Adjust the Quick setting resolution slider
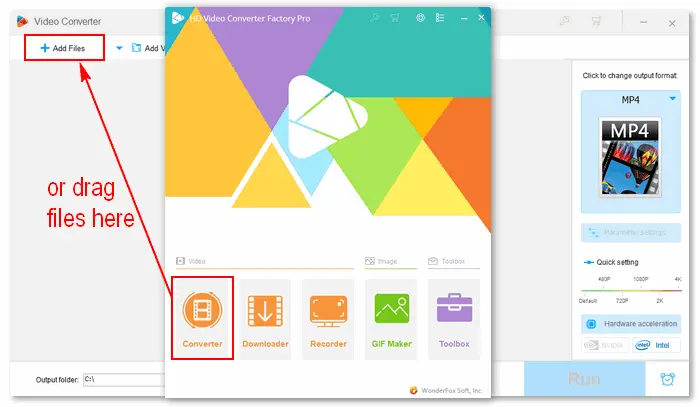The image size is (700, 407). (631, 291)
